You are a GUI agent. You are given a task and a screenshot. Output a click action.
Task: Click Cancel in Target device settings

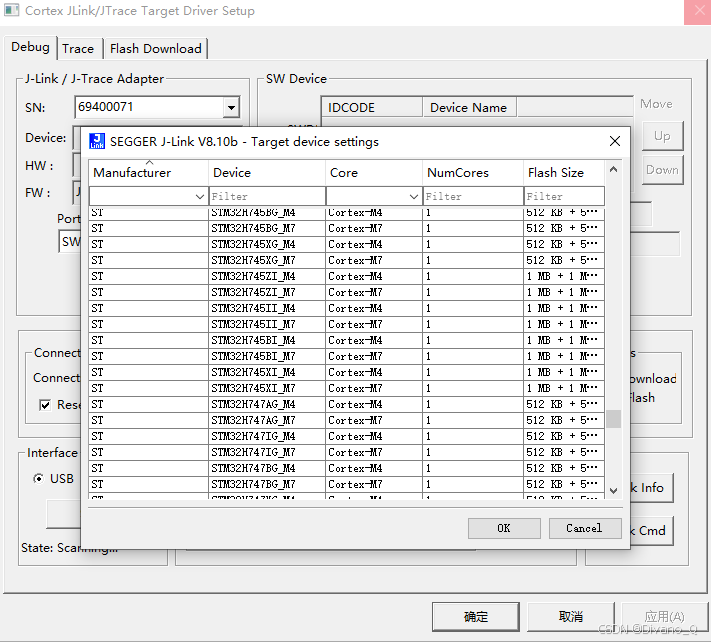pos(584,528)
